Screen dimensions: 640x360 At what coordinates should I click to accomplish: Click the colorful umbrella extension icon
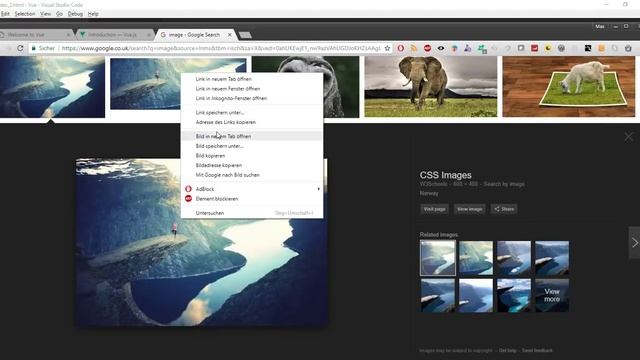coord(454,48)
